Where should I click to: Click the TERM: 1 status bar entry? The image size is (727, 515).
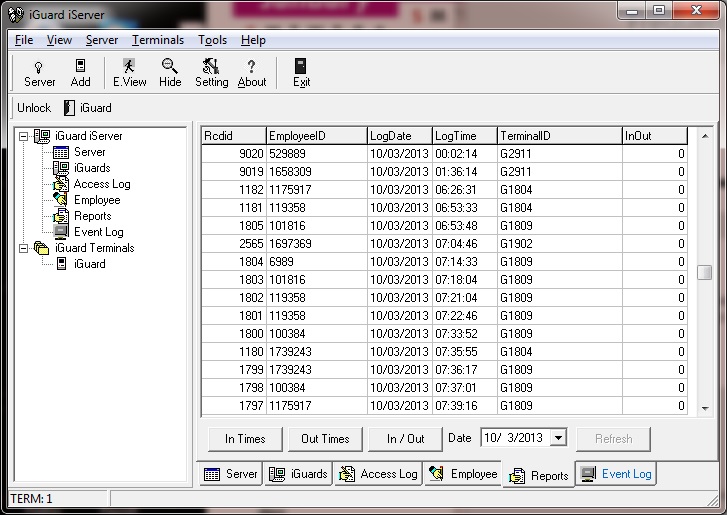[32, 499]
